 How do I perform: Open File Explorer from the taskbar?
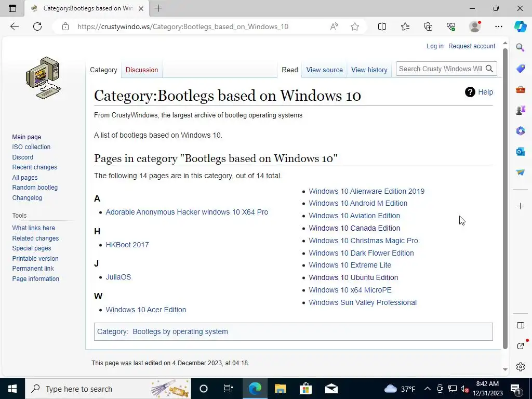coord(280,389)
